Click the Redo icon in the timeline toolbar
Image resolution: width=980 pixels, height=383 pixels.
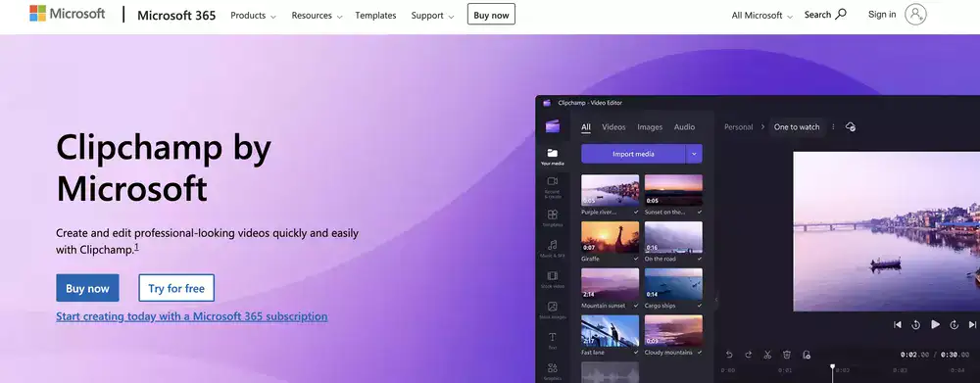pos(748,355)
